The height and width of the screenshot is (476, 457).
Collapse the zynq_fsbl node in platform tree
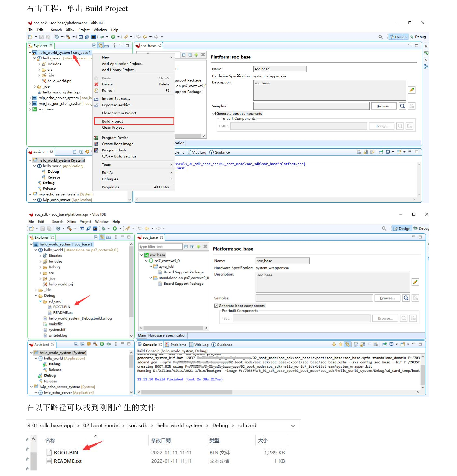point(151,266)
